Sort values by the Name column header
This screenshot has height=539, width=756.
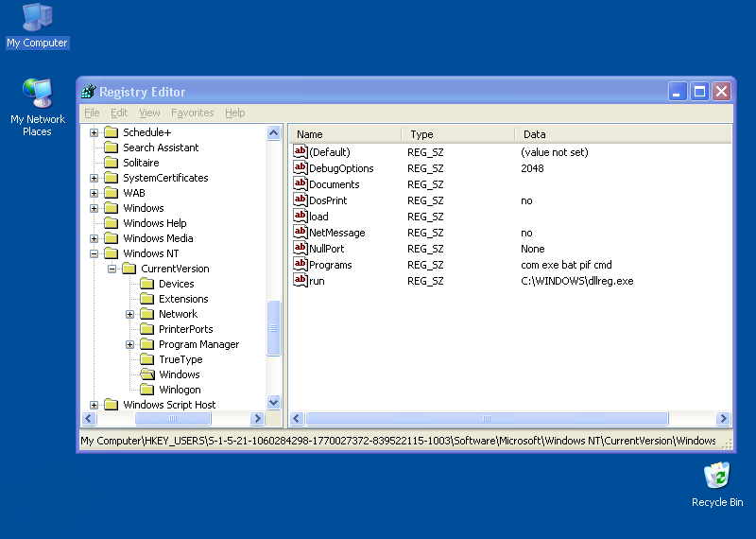pos(345,134)
